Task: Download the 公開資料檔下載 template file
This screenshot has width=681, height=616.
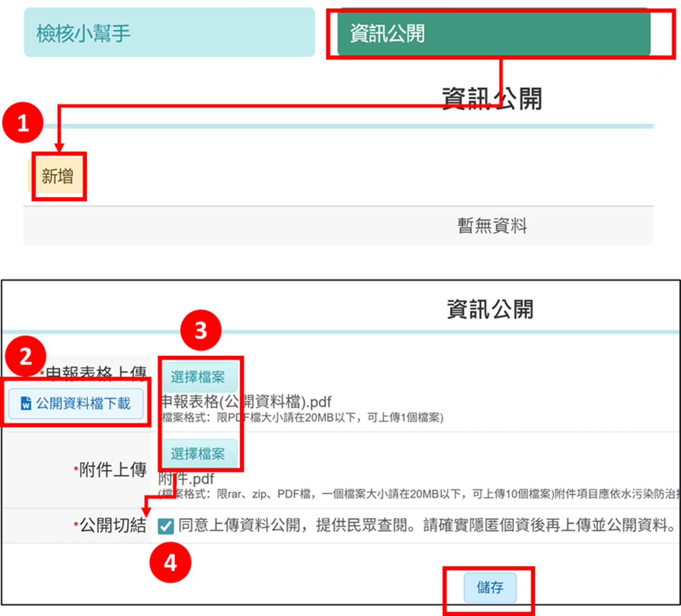Action: click(76, 404)
